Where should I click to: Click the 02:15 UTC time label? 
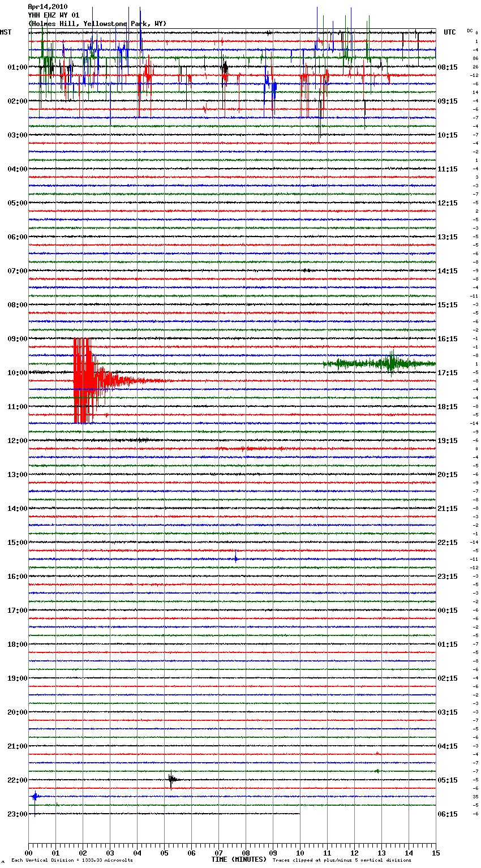click(448, 678)
